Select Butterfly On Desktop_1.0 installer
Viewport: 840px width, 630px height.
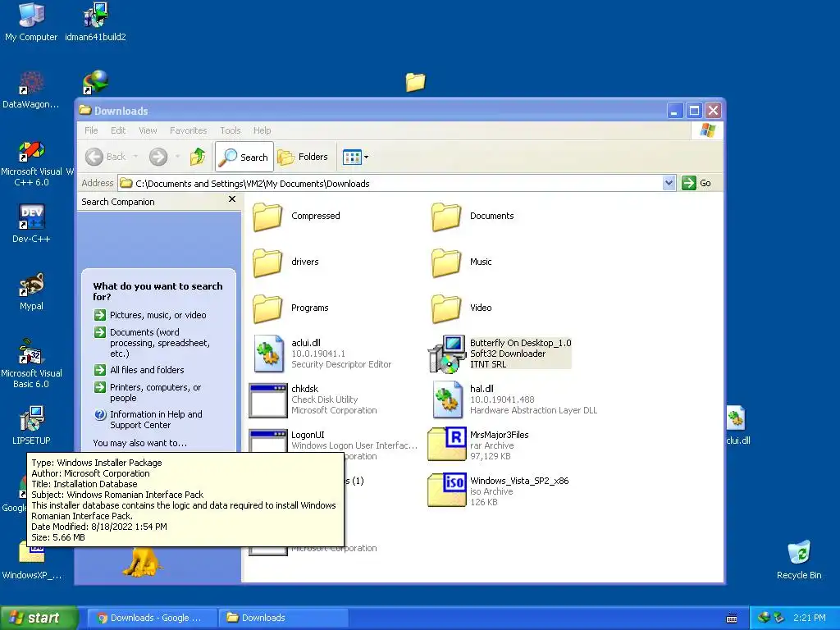coord(500,354)
